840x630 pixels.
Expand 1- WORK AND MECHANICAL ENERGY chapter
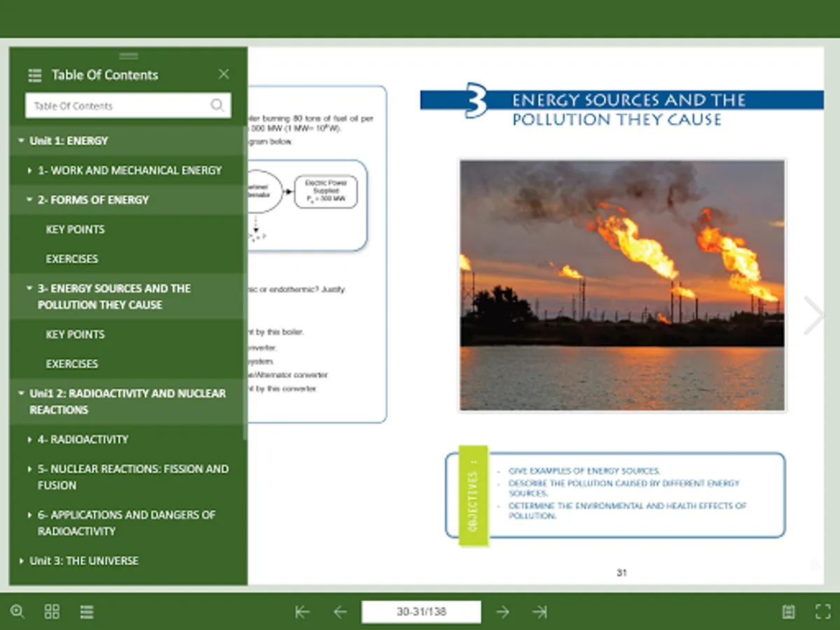[30, 170]
